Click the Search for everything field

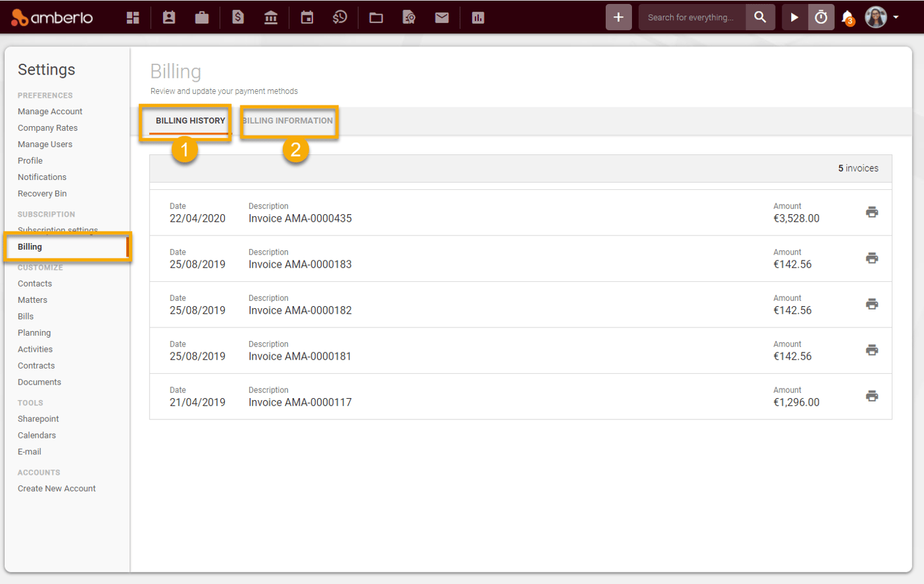[x=692, y=17]
